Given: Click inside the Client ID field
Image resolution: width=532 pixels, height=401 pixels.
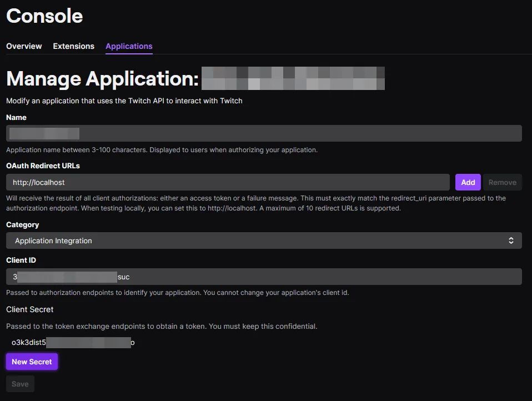Looking at the screenshot, I should click(x=264, y=277).
